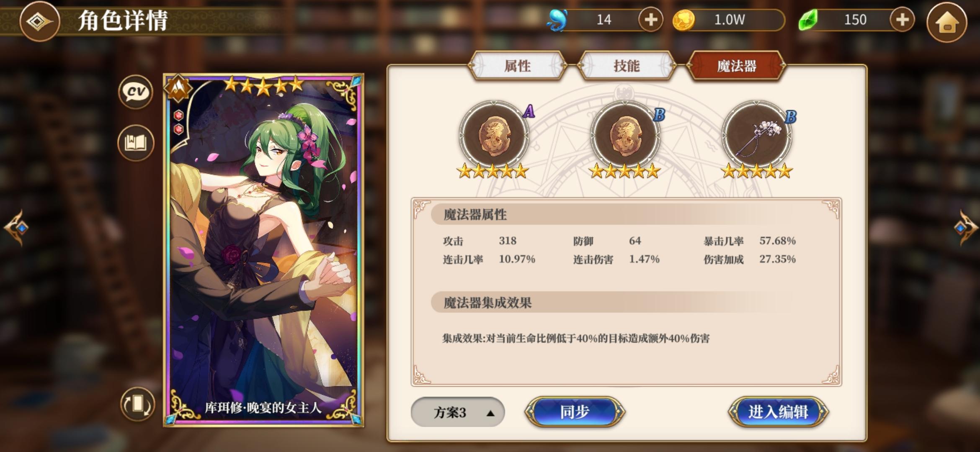Screen dimensions: 980x452
Task: Select the B-rank gold medallion artifact slot
Action: 626,136
